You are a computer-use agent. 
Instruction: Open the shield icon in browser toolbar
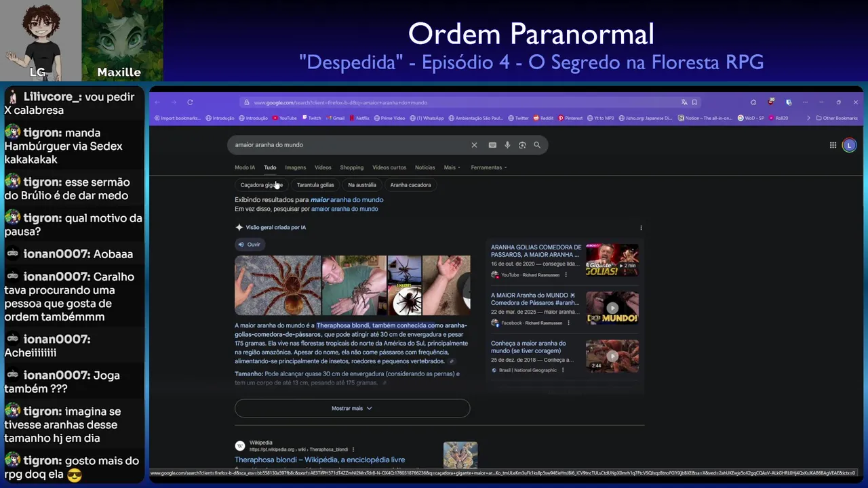(x=788, y=102)
